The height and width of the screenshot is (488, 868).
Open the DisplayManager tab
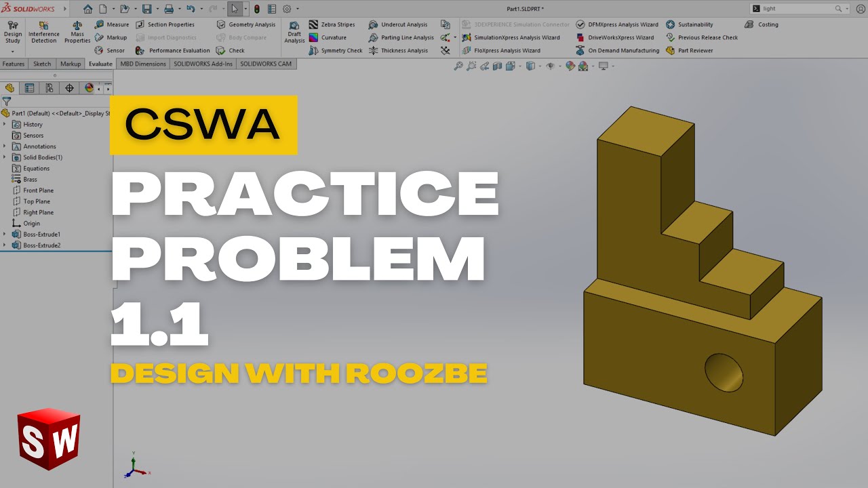(89, 88)
